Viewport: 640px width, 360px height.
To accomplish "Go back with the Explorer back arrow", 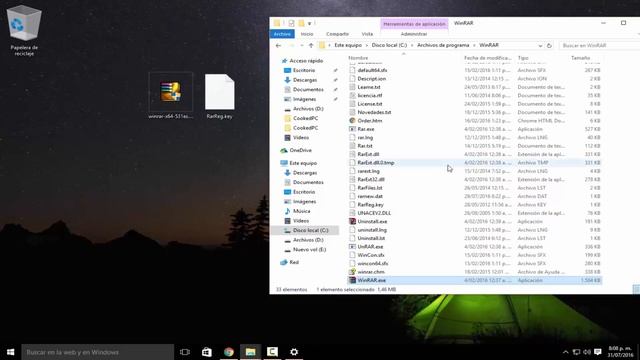I will point(278,45).
